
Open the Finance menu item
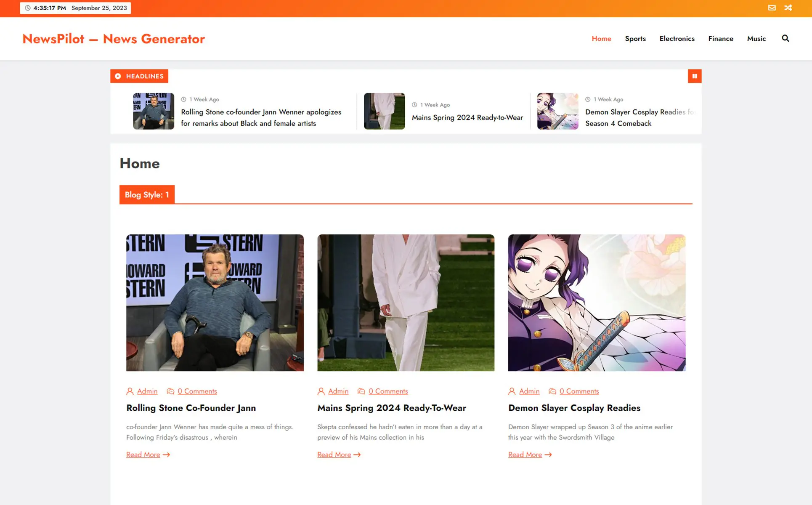pyautogui.click(x=721, y=39)
